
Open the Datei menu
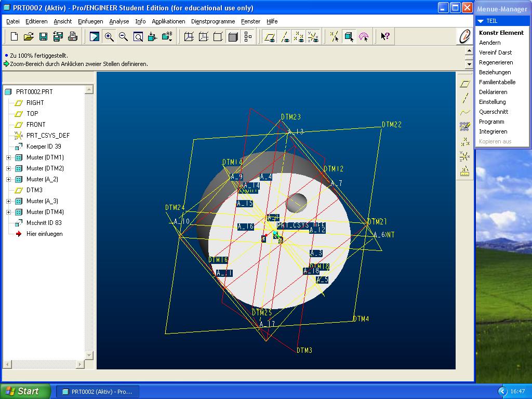(13, 21)
